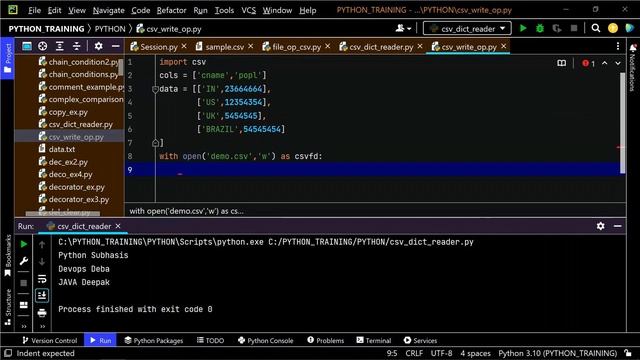The width and height of the screenshot is (640, 360).
Task: Restore layout icon in Run panel
Action: [24, 305]
